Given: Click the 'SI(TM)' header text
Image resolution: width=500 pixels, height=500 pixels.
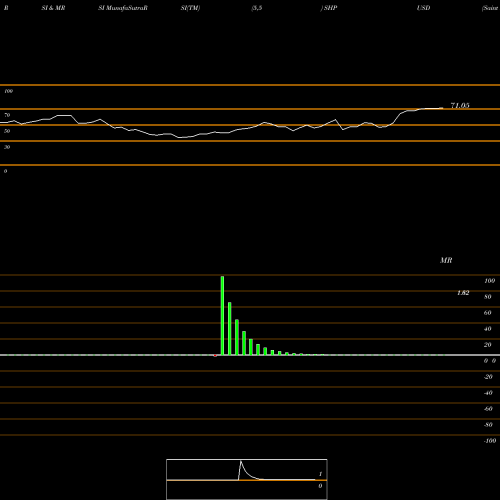Looking at the screenshot, I should tap(190, 8).
